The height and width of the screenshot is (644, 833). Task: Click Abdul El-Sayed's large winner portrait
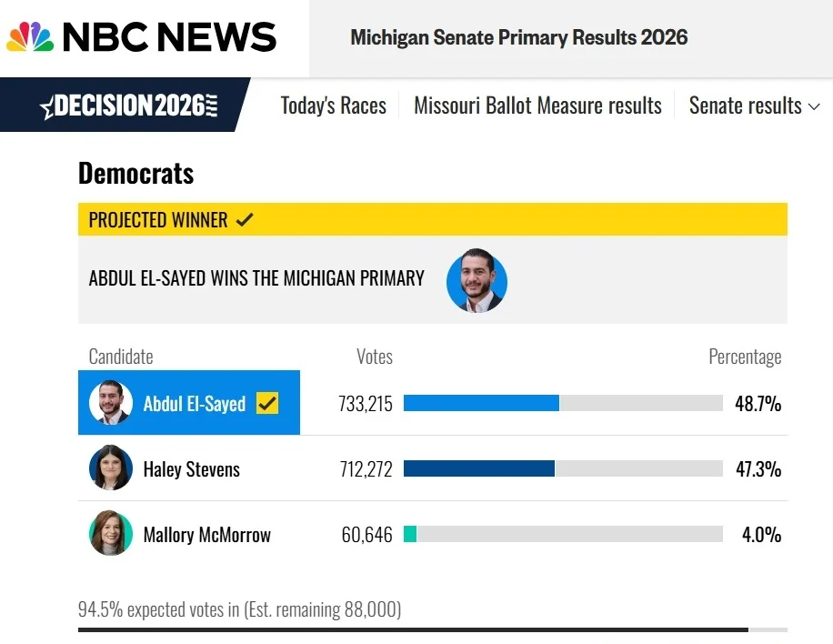click(477, 280)
